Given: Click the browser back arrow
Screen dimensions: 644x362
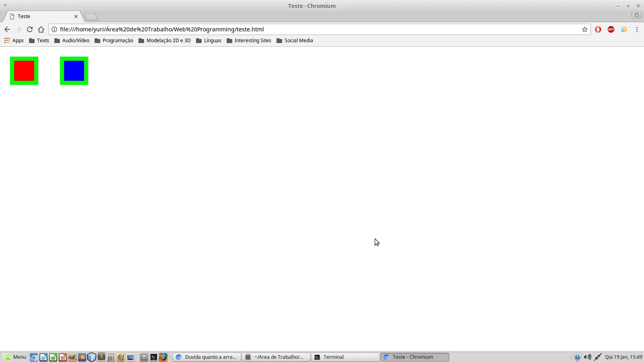Looking at the screenshot, I should [x=7, y=29].
